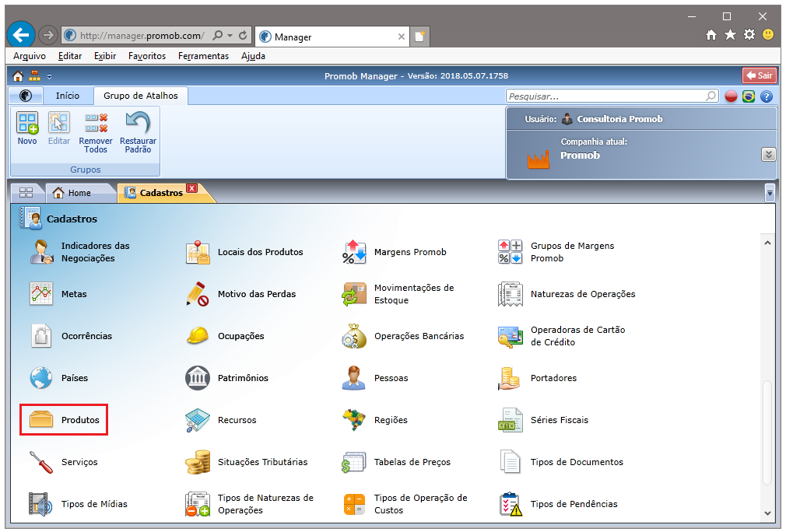Open the Países globe icon
The image size is (786, 532).
point(41,378)
